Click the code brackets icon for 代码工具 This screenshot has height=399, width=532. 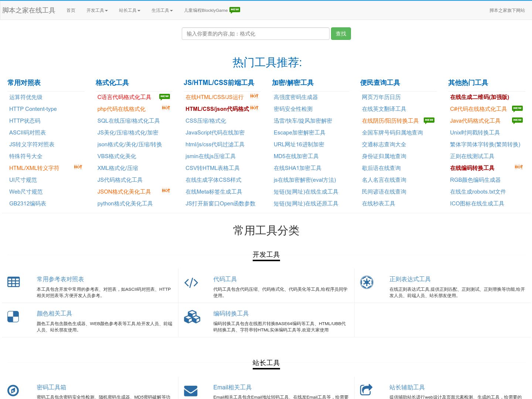[191, 283]
